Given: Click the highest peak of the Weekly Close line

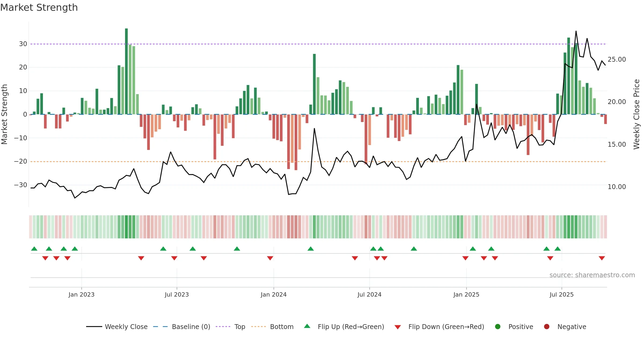Looking at the screenshot, I should pos(576,31).
